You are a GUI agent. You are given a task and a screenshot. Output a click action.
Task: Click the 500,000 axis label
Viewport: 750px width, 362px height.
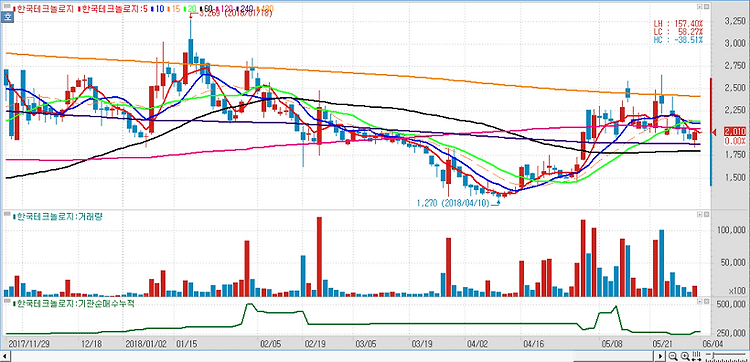pos(731,304)
